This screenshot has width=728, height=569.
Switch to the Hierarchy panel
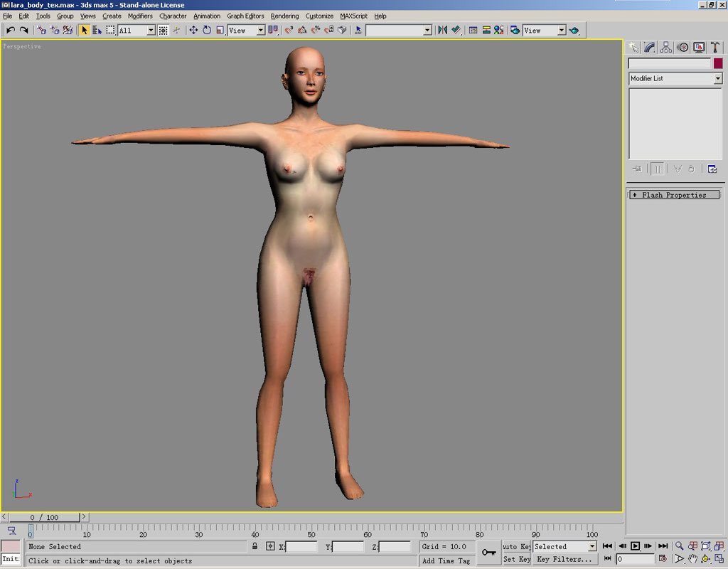(x=666, y=47)
